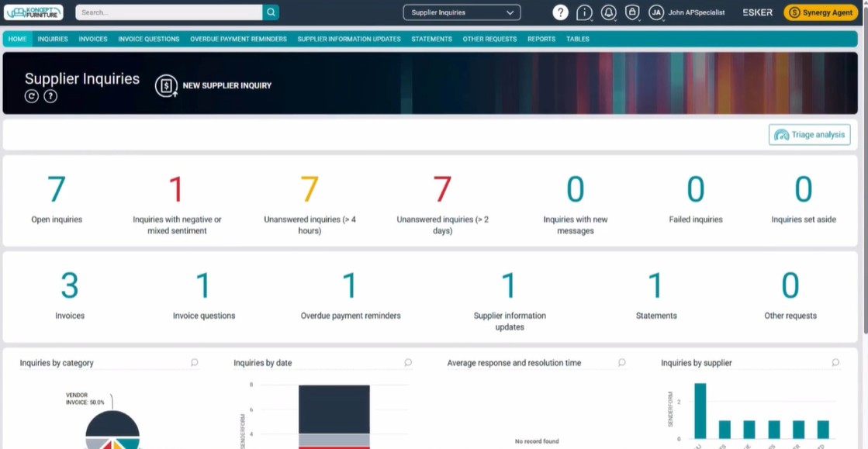Zoom the Inquiries by category chart
Image resolution: width=868 pixels, height=449 pixels.
pyautogui.click(x=195, y=363)
